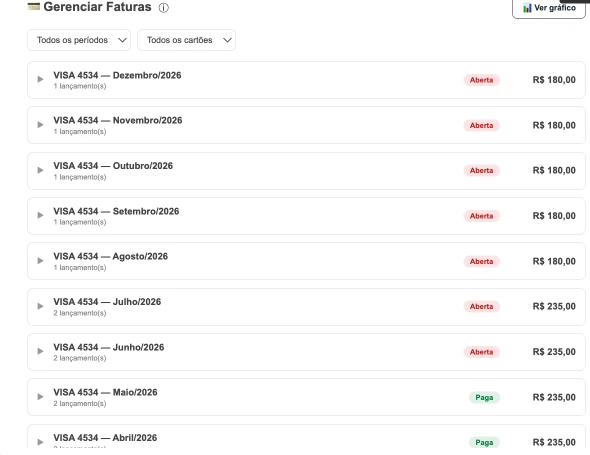Image resolution: width=590 pixels, height=455 pixels.
Task: Click the R$ 235,00 amount for Junho/2026
Action: 554,352
